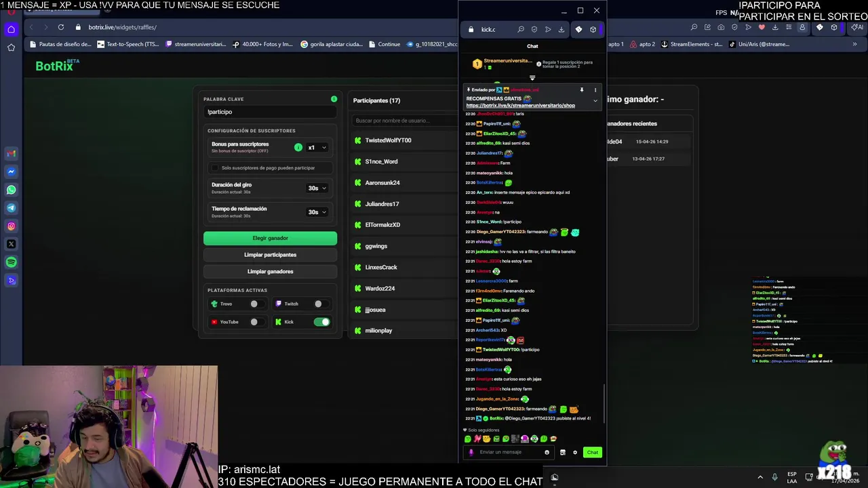Open the streameruniversitari... Twitch bookmark
This screenshot has width=868, height=488.
pyautogui.click(x=195, y=44)
